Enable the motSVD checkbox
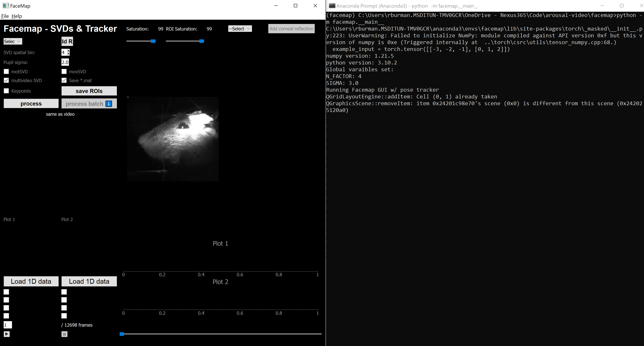 [6, 72]
